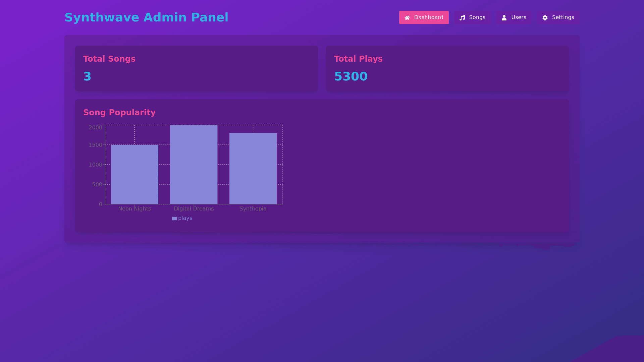This screenshot has height=362, width=644.
Task: Click the Total Songs card
Action: pyautogui.click(x=196, y=68)
